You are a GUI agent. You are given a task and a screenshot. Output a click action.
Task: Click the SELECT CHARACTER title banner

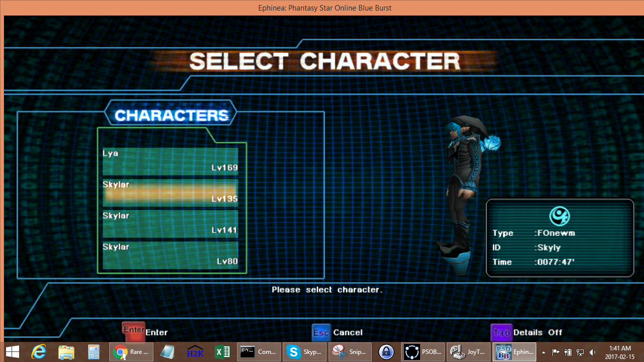[325, 61]
